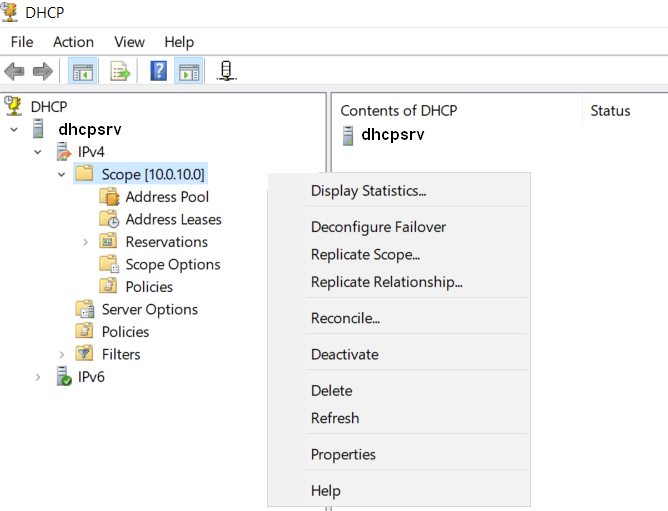Select the Address Pool label
The image size is (668, 511).
pyautogui.click(x=167, y=197)
